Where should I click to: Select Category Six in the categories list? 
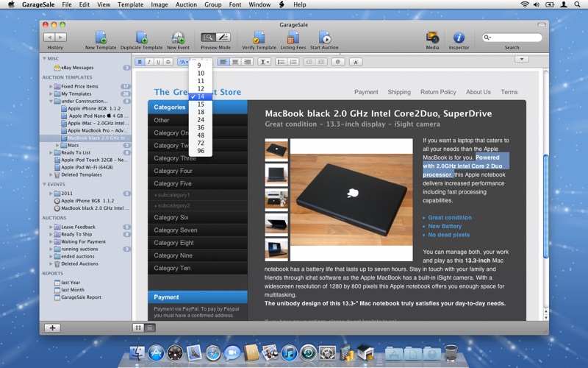click(x=171, y=218)
